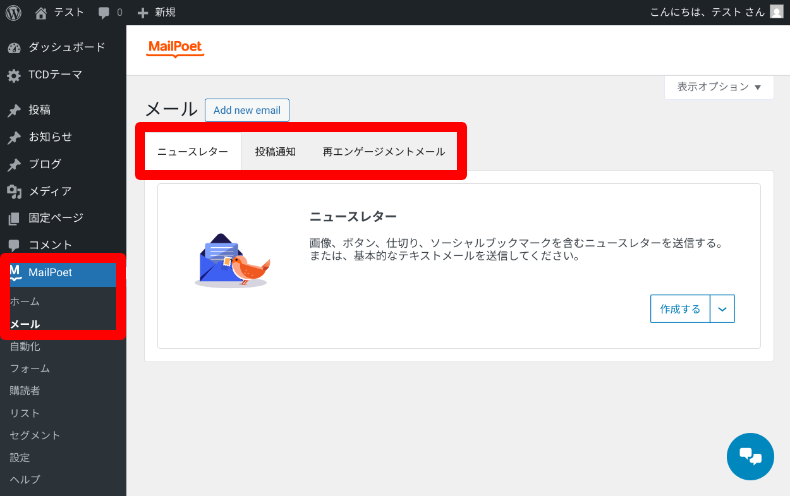This screenshot has width=790, height=496.
Task: Click the 作成する button
Action: 680,308
